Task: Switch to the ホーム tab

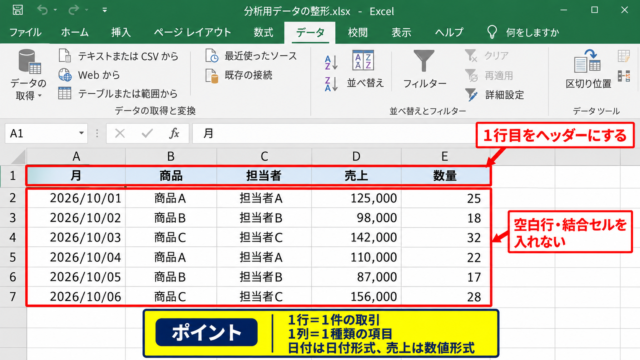Action: [75, 32]
